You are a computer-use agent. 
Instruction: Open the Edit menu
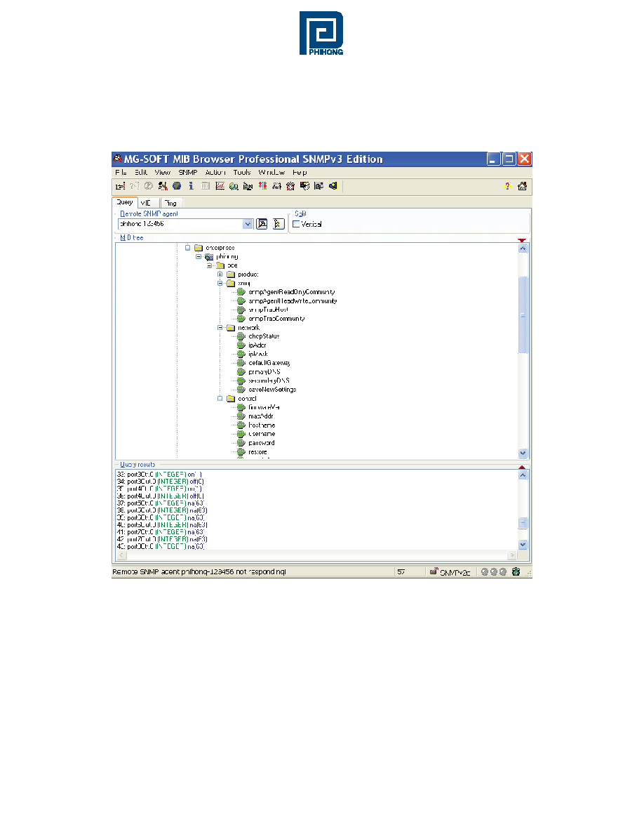pos(141,172)
